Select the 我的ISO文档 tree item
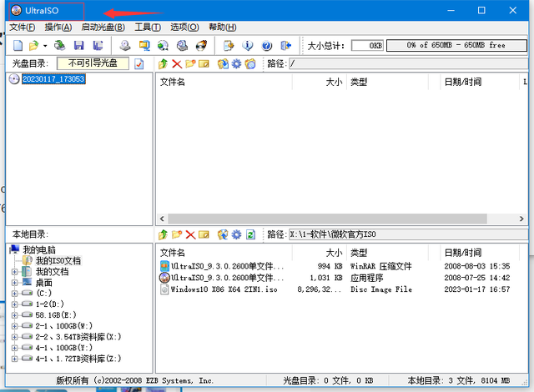534x392 pixels. pyautogui.click(x=58, y=261)
